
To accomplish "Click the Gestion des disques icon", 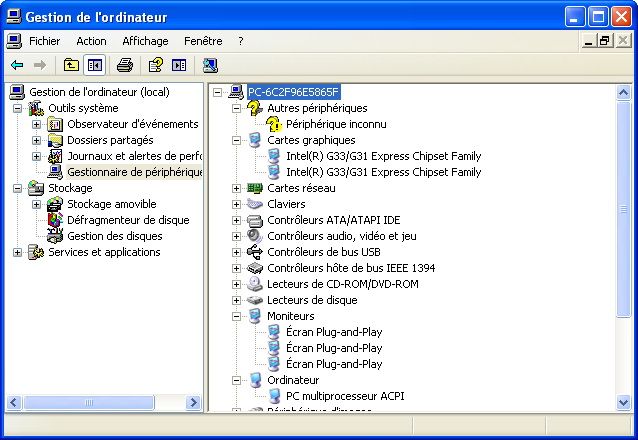I will (55, 236).
